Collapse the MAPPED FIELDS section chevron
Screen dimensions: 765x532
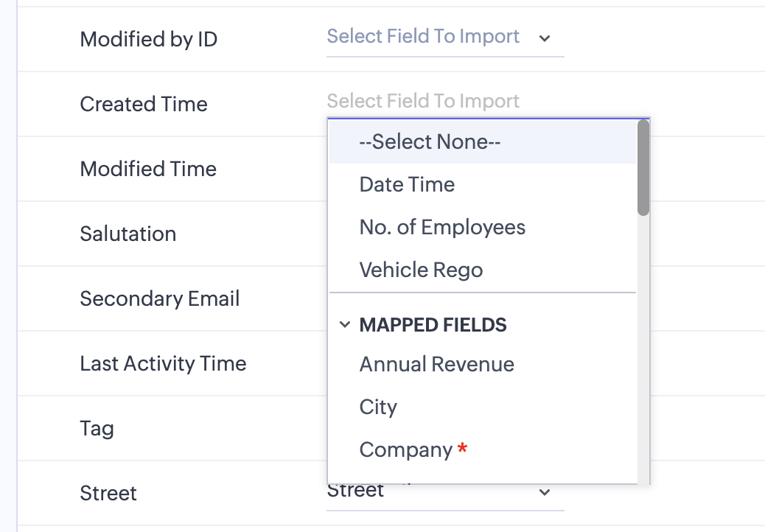344,325
